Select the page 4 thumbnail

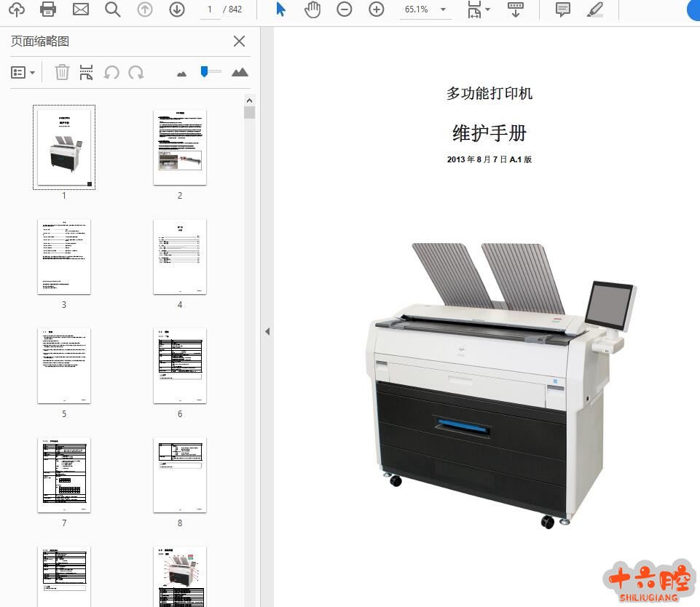pyautogui.click(x=180, y=257)
